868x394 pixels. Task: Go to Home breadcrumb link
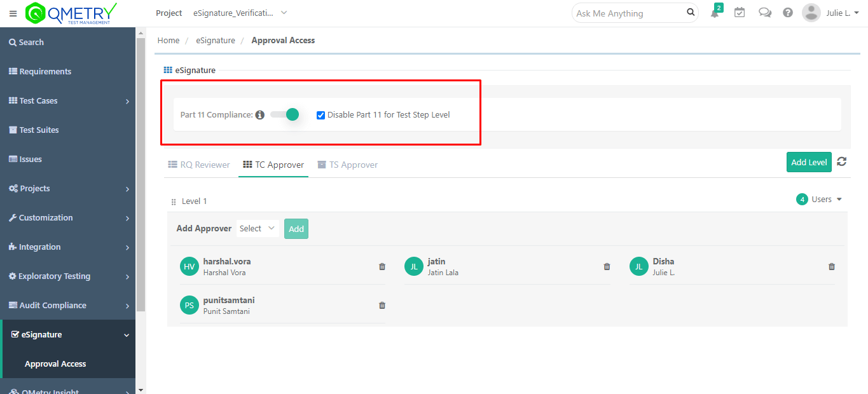(169, 40)
